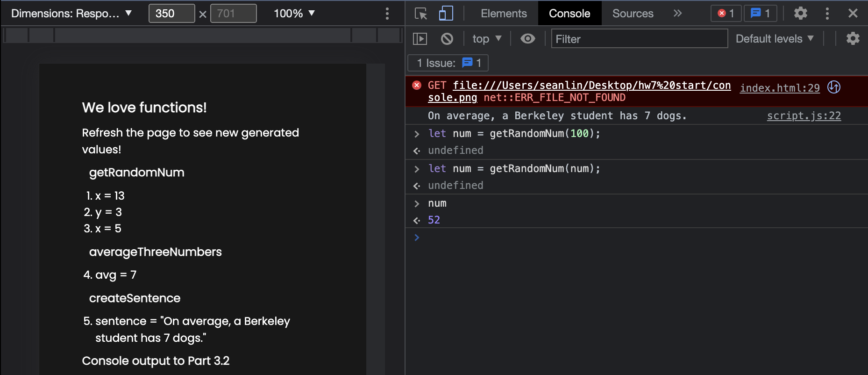Click the net::ERR_FILE_NOT_FOUND error text
The width and height of the screenshot is (868, 375).
click(555, 98)
